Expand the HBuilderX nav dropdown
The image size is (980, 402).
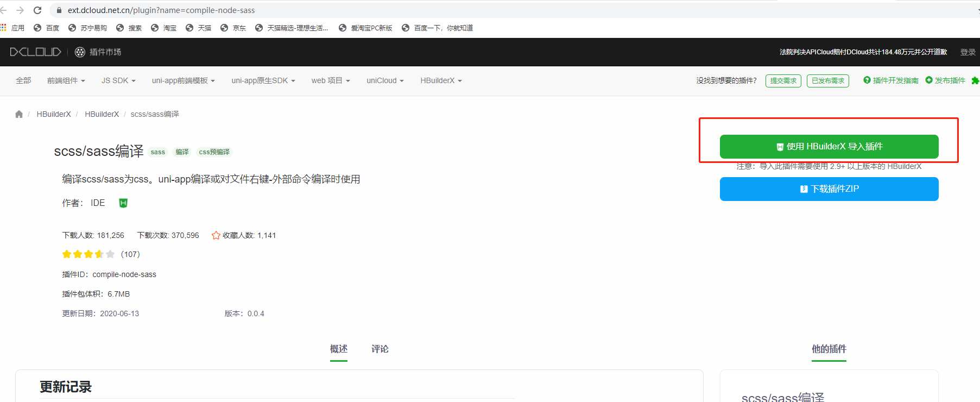point(441,80)
